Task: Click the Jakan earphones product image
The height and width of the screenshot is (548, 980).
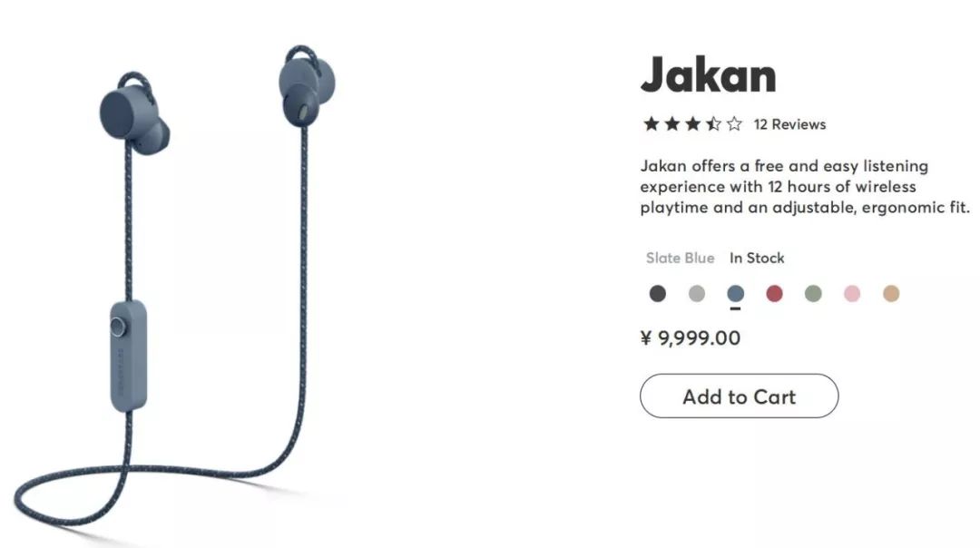Action: pos(175,286)
